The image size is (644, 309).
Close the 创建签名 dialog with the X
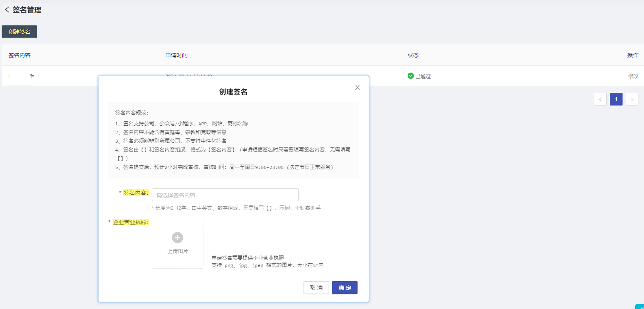pos(358,87)
